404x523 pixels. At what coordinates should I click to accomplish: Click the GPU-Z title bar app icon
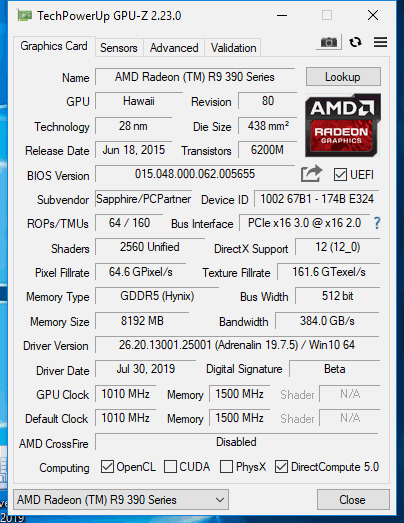[x=25, y=16]
